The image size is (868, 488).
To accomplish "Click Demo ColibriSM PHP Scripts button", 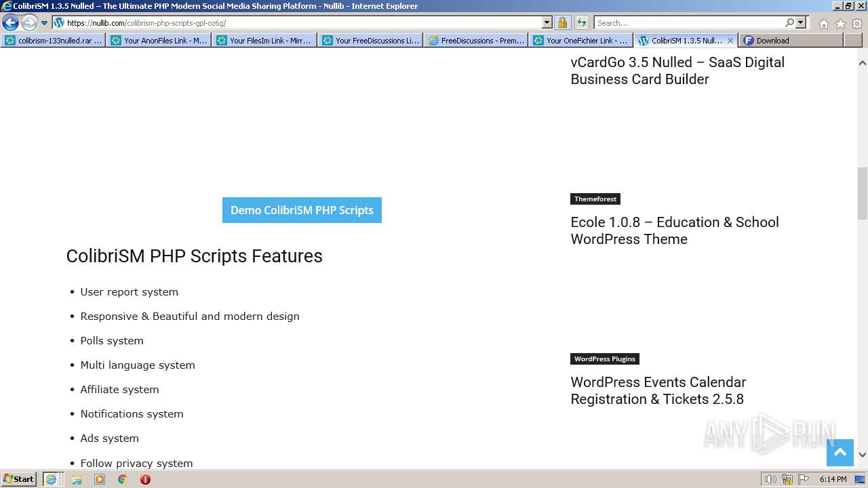I will point(302,210).
